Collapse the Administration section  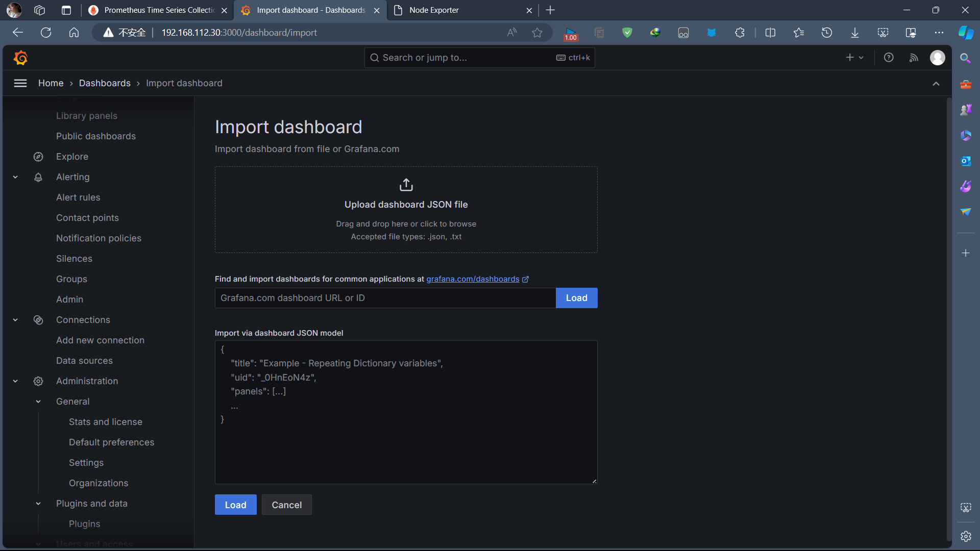click(15, 381)
